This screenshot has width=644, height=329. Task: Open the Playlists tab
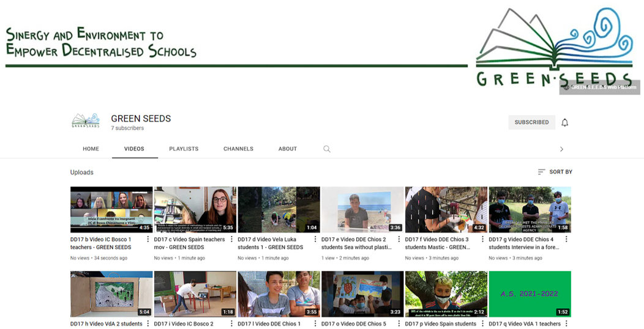[184, 149]
